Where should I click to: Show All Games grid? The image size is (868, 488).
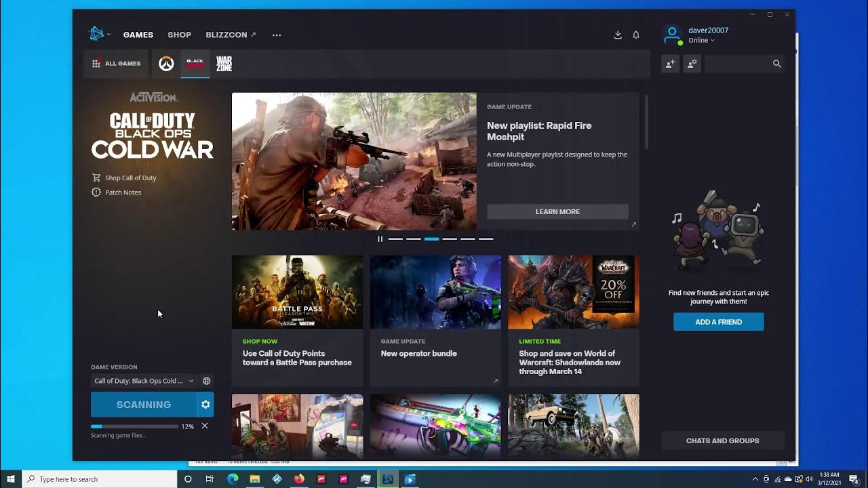coord(116,64)
